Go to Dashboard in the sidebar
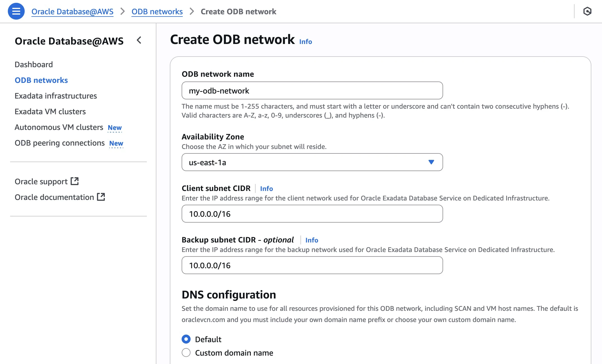This screenshot has height=364, width=602. pyautogui.click(x=34, y=64)
